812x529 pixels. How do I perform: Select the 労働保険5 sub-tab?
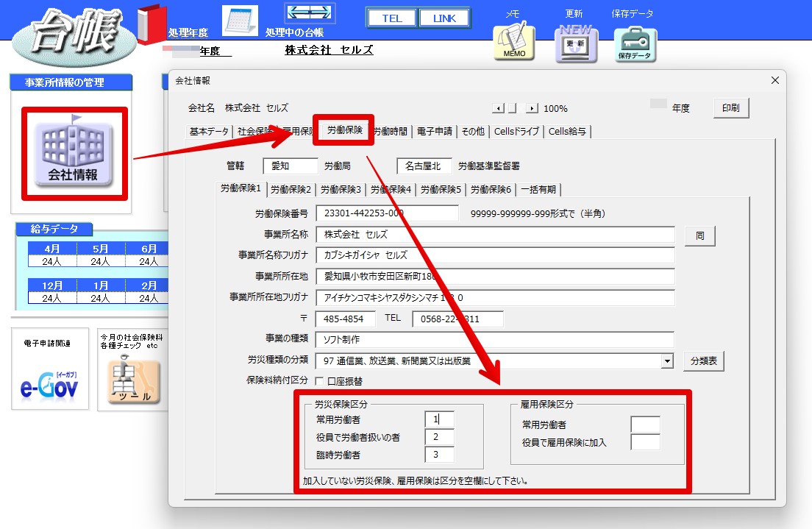441,190
